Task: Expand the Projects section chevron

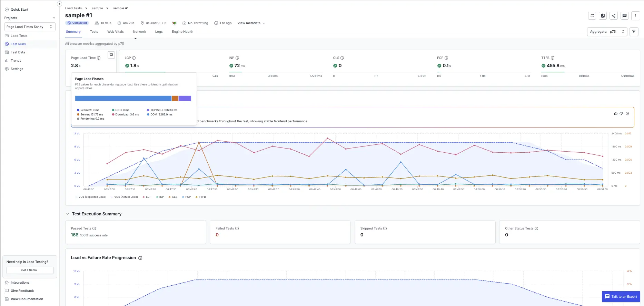Action: click(x=54, y=18)
